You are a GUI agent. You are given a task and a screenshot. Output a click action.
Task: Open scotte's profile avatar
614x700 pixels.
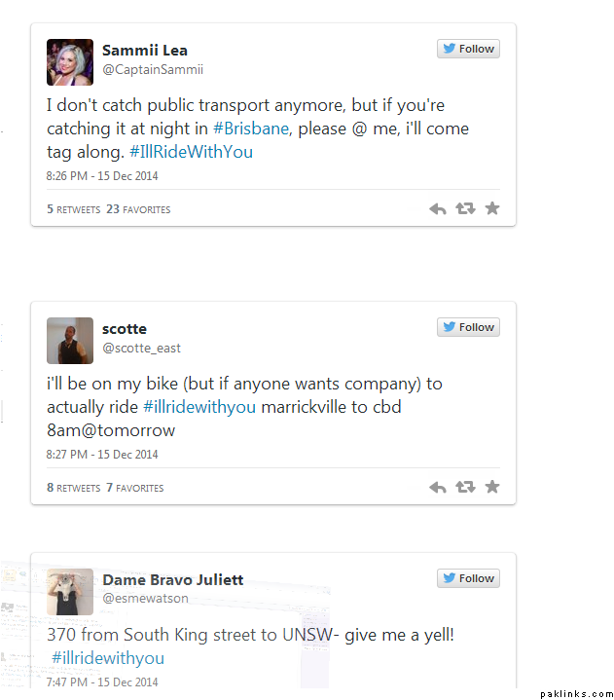coord(70,341)
